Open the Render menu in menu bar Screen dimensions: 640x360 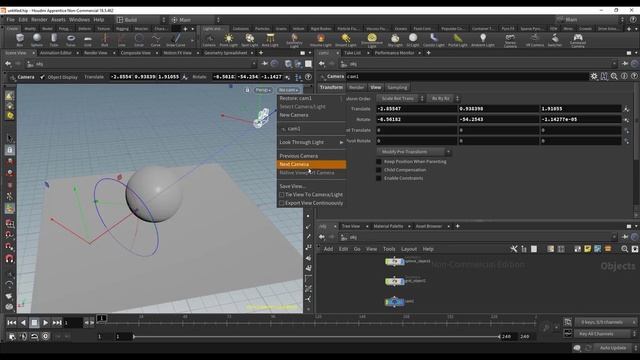(39, 20)
